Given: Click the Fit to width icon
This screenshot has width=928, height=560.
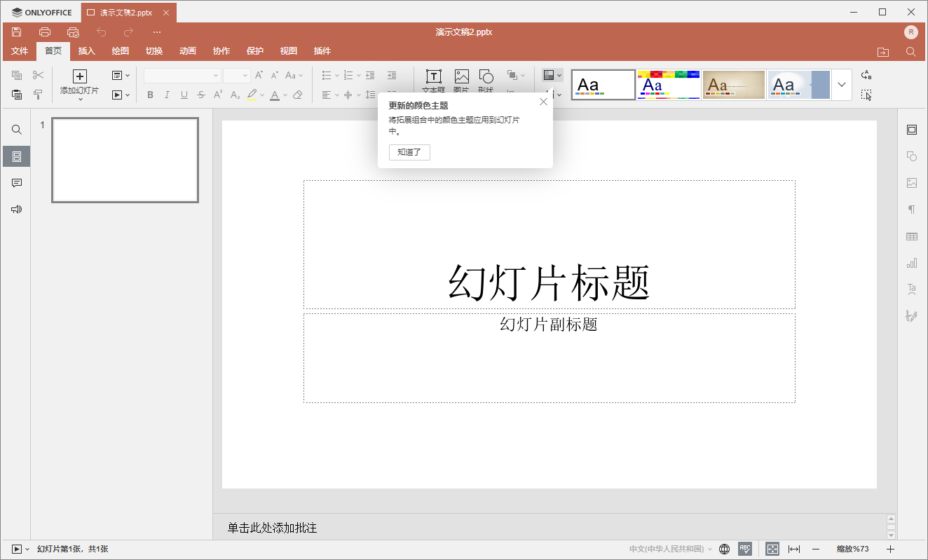Looking at the screenshot, I should pyautogui.click(x=794, y=549).
